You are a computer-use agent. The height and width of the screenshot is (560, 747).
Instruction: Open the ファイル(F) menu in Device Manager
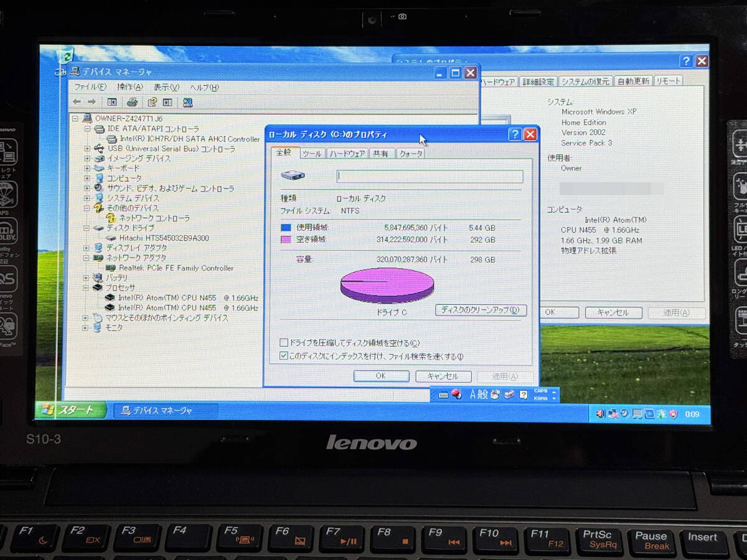click(x=90, y=87)
